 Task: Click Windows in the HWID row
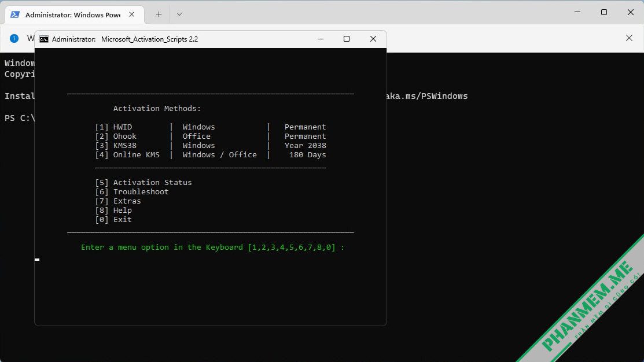point(199,127)
